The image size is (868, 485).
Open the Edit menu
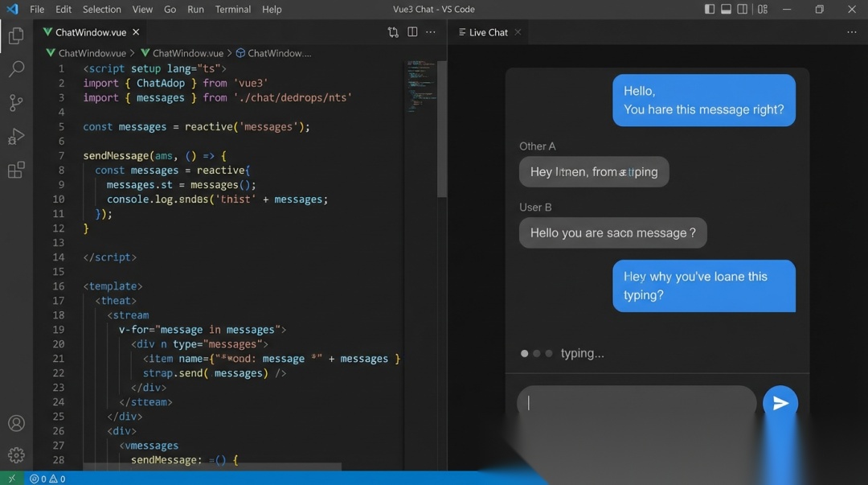[x=63, y=10]
